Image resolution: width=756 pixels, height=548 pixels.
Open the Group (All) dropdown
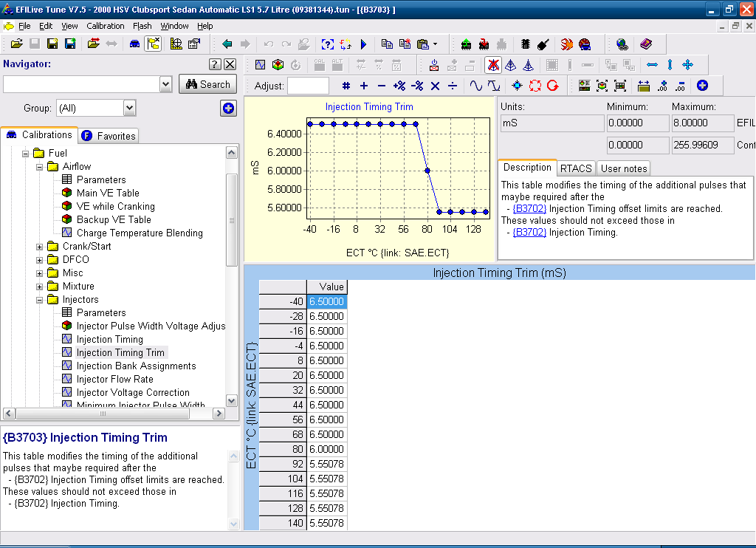pyautogui.click(x=130, y=108)
